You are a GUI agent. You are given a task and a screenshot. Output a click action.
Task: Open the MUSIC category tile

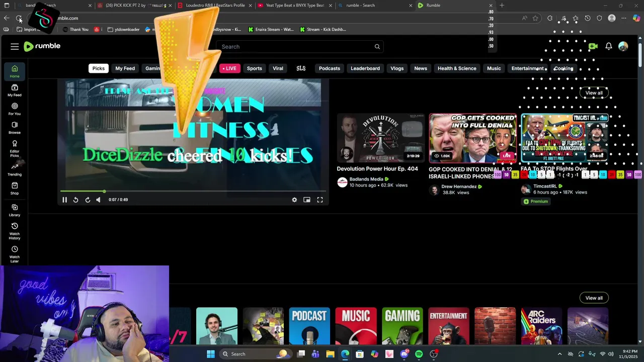356,326
